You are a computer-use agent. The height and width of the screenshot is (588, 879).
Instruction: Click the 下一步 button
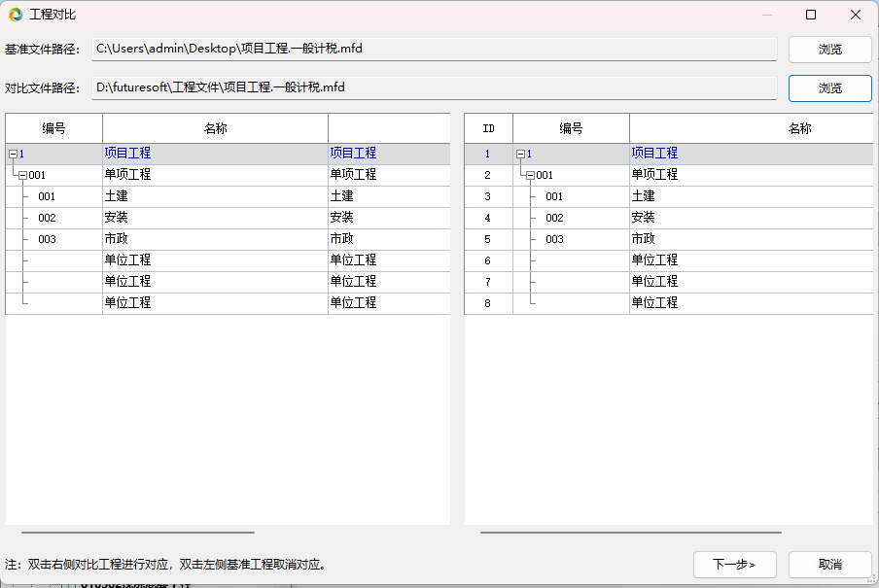[x=734, y=564]
